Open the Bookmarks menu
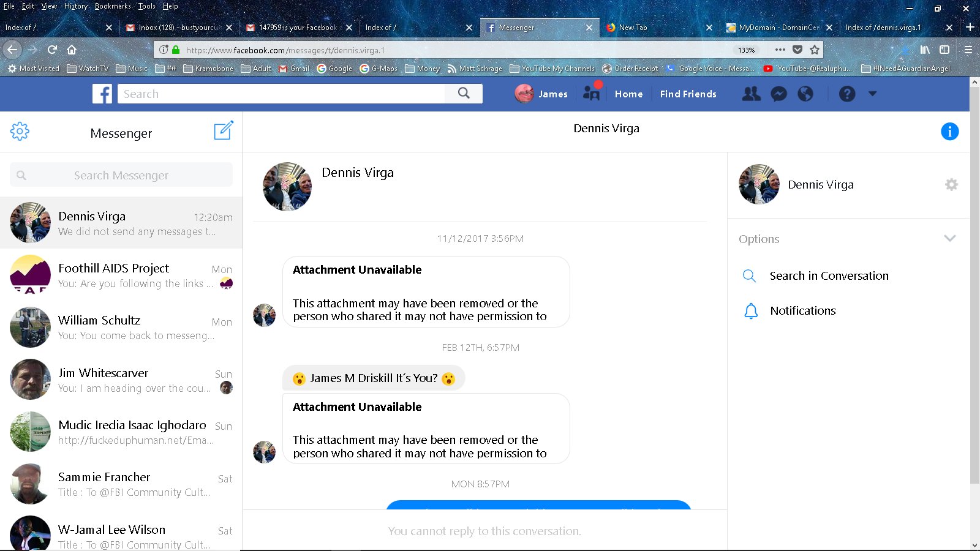The width and height of the screenshot is (980, 551). tap(113, 6)
